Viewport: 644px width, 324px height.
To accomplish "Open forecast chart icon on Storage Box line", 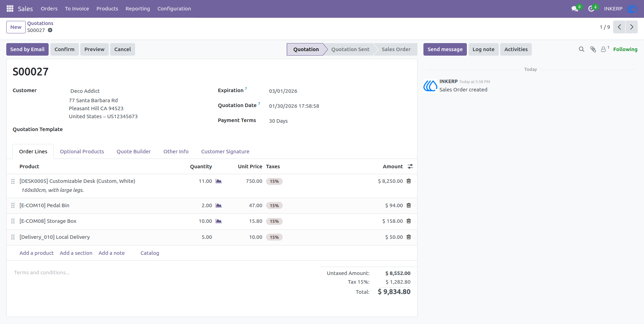I will coord(218,221).
